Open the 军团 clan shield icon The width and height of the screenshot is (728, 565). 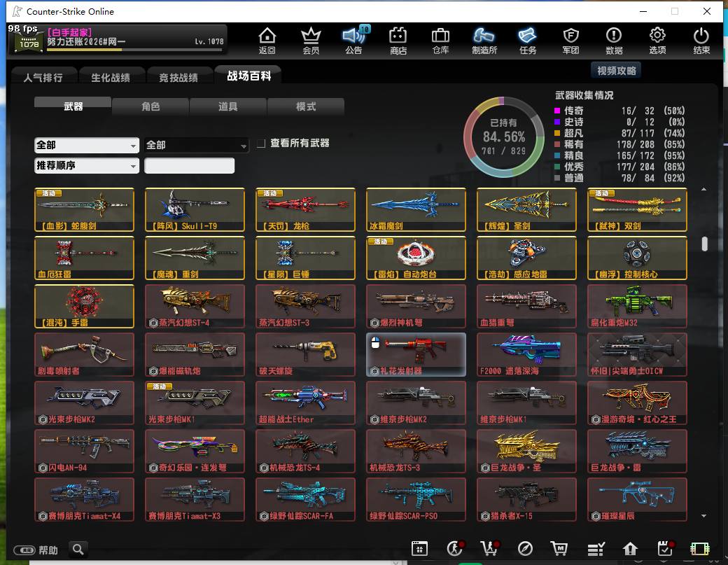click(570, 40)
